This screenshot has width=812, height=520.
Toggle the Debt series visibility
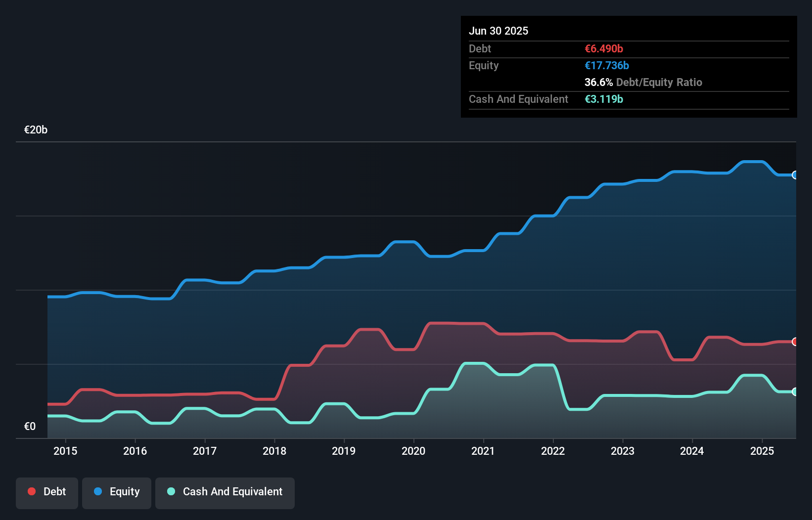click(x=47, y=492)
